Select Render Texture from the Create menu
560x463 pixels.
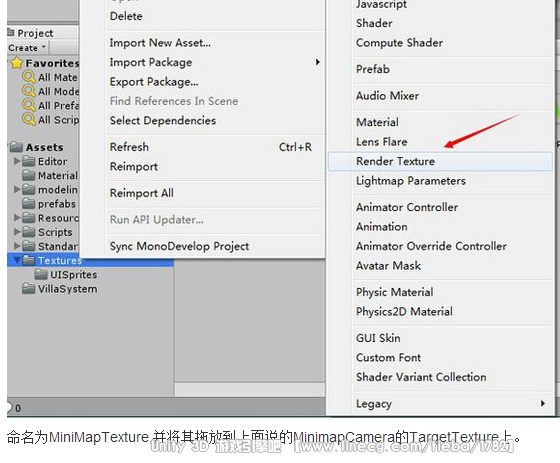(x=440, y=161)
